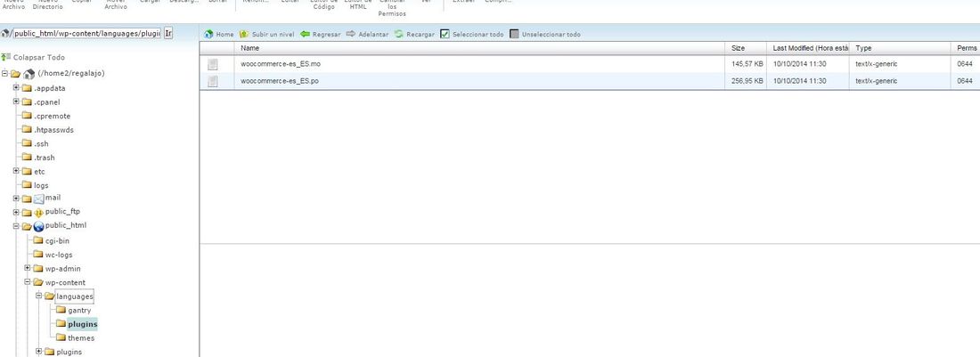Collapse the languages folder node

click(38, 296)
